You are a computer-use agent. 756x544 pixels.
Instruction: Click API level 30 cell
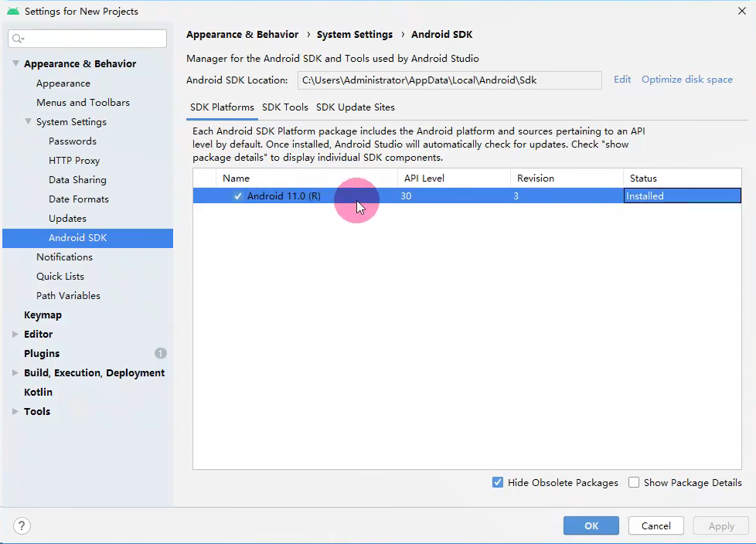[454, 195]
